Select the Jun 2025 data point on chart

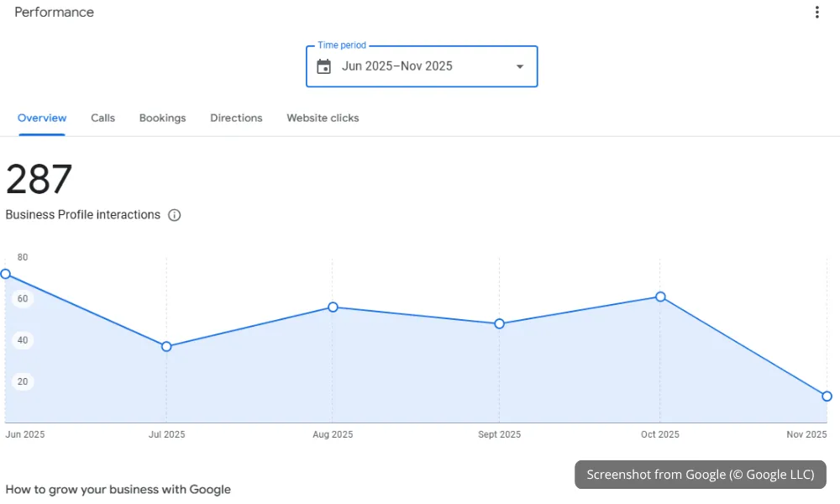click(6, 272)
